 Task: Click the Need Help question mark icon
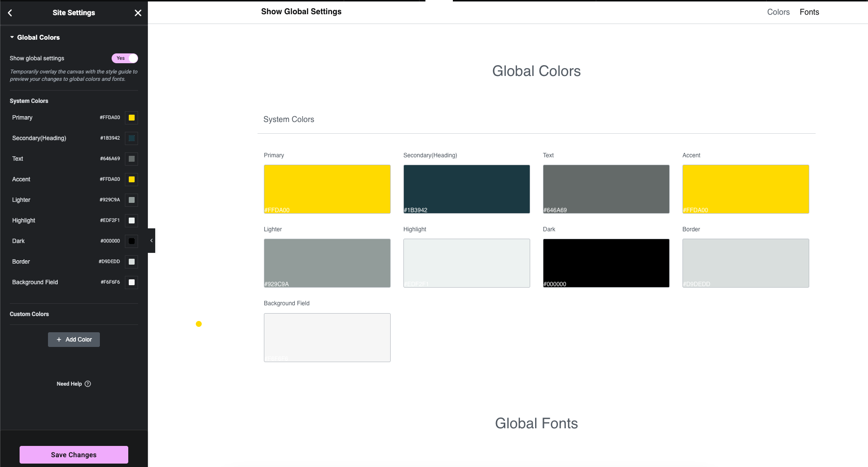88,384
